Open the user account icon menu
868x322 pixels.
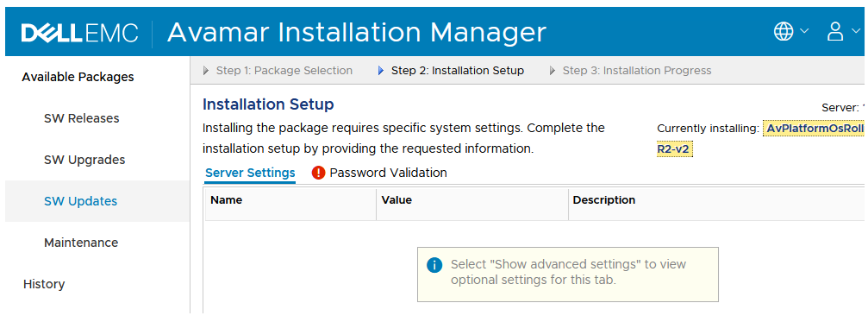(x=834, y=32)
